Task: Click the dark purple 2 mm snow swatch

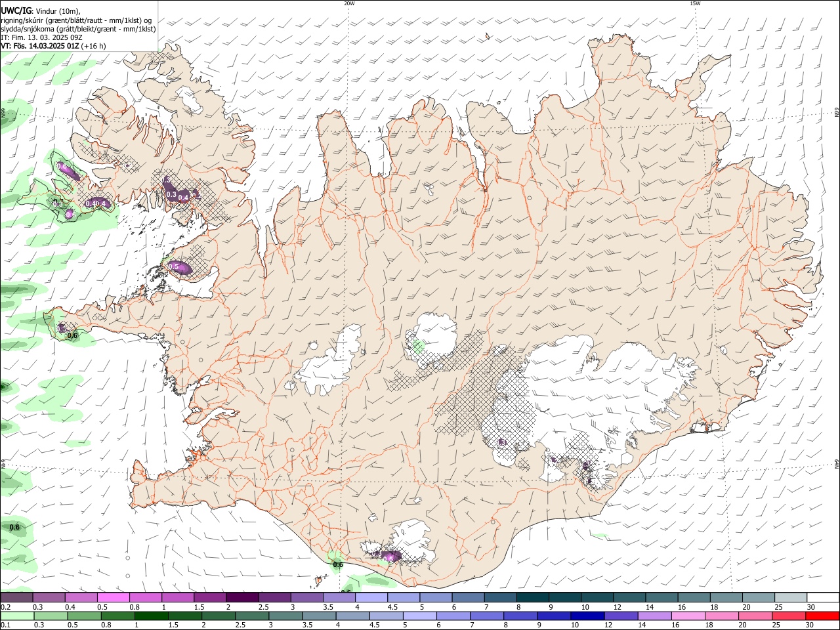Action: point(241,597)
